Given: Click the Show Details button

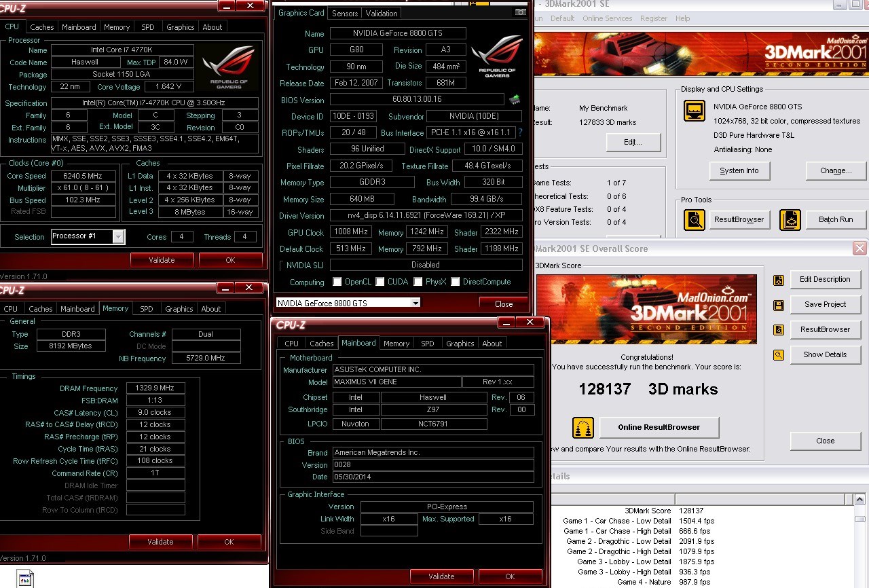Looking at the screenshot, I should coord(825,354).
